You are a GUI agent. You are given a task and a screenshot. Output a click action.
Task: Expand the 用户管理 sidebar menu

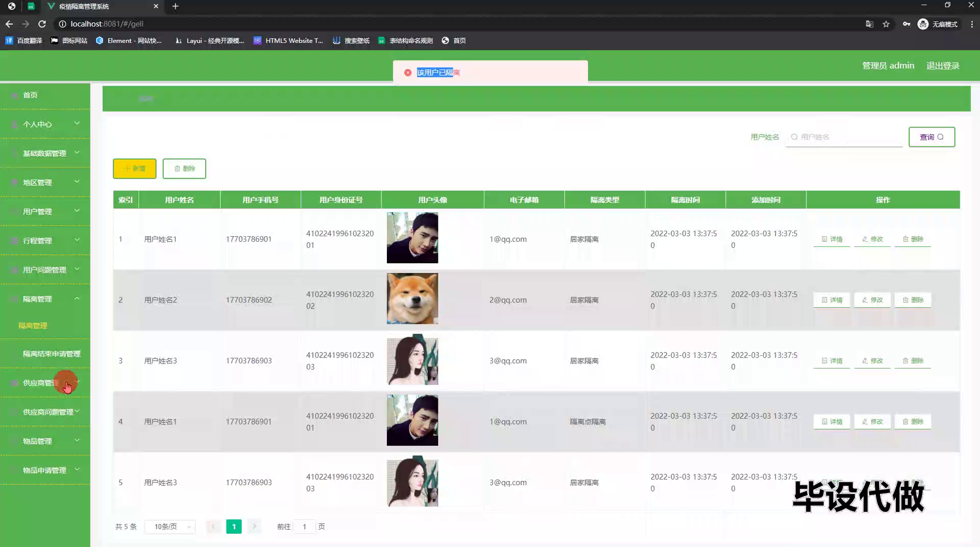click(x=45, y=211)
